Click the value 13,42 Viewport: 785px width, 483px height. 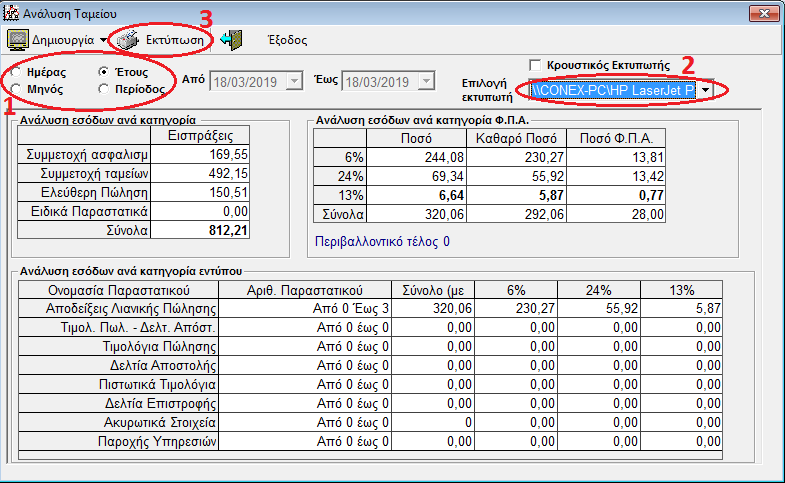click(648, 176)
